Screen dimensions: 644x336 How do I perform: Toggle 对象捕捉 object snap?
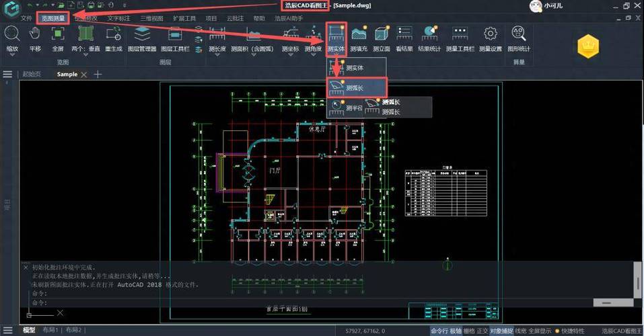501,331
